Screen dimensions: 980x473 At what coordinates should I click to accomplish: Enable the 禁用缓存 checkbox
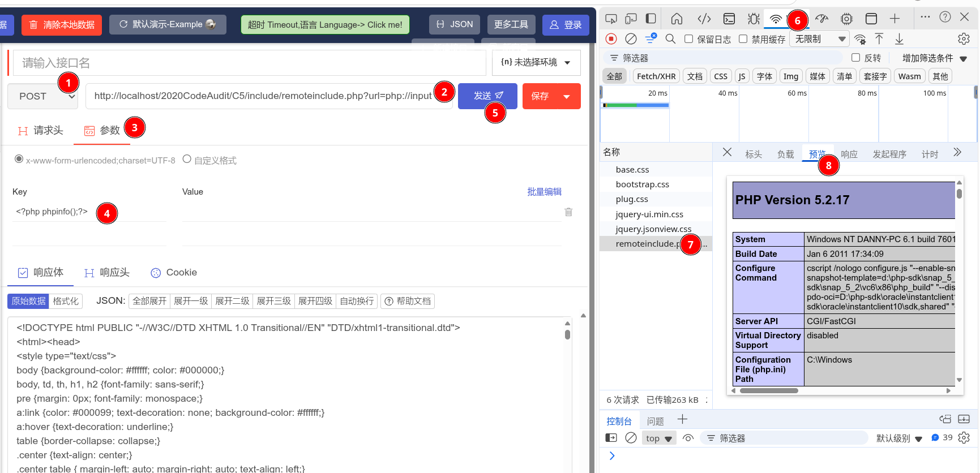click(x=743, y=39)
